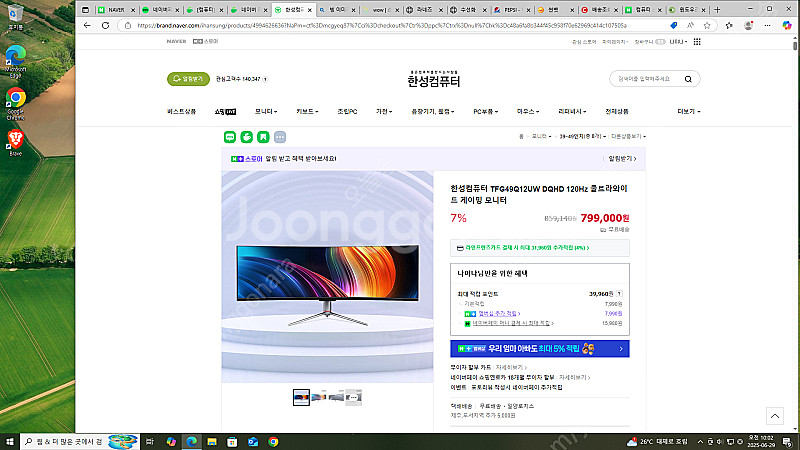Expand the 리퍼비시 category dropdown
This screenshot has width=800, height=450.
click(572, 111)
